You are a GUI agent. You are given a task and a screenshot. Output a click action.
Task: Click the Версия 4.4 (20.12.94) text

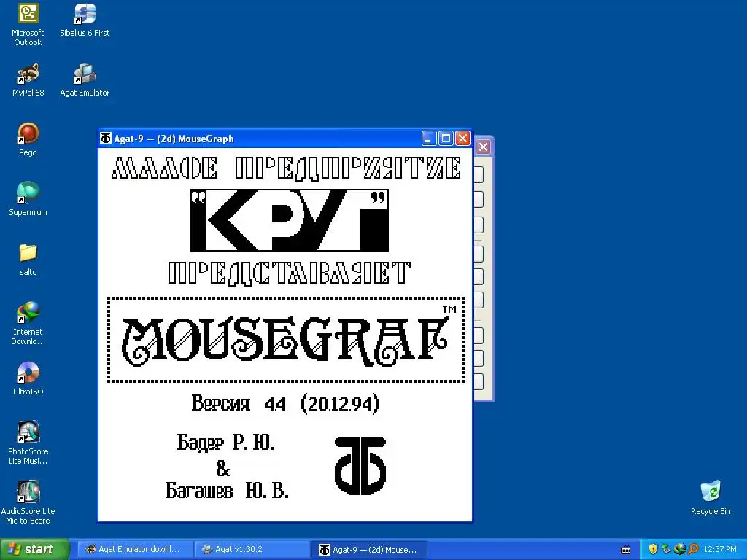(285, 404)
